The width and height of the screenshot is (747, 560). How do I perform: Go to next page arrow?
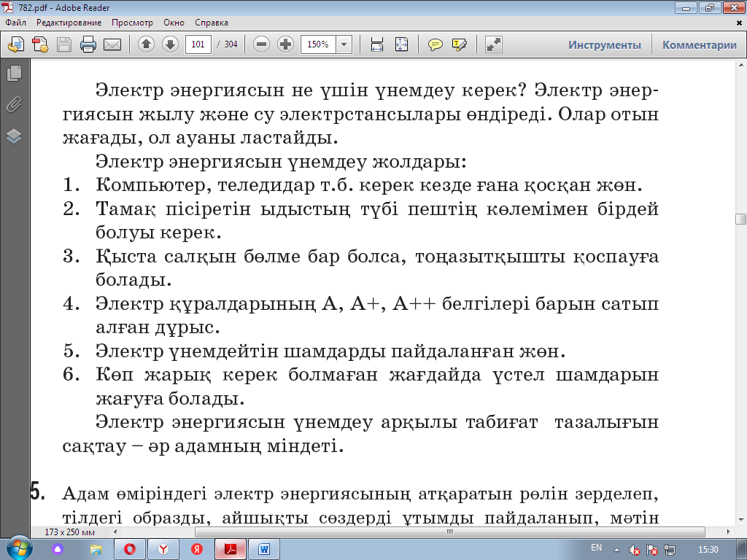(170, 44)
